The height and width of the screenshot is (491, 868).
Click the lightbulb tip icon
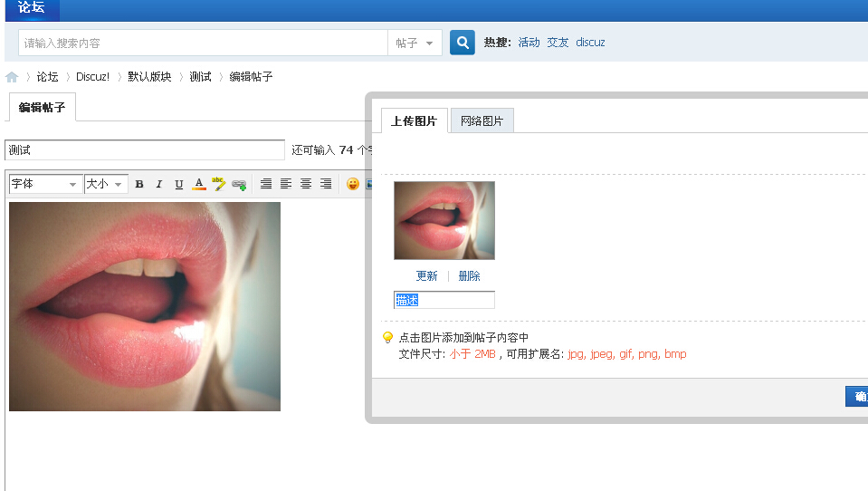click(x=387, y=338)
